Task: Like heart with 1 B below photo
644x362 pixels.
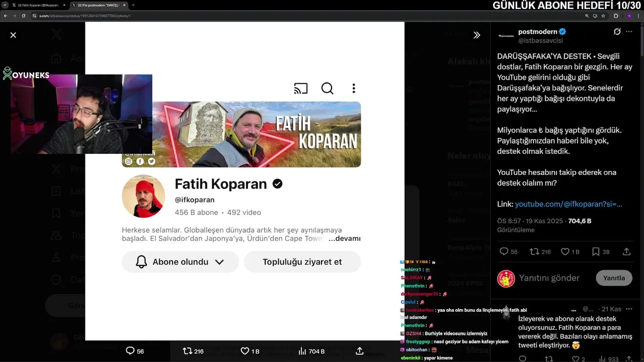Action: coord(245,351)
